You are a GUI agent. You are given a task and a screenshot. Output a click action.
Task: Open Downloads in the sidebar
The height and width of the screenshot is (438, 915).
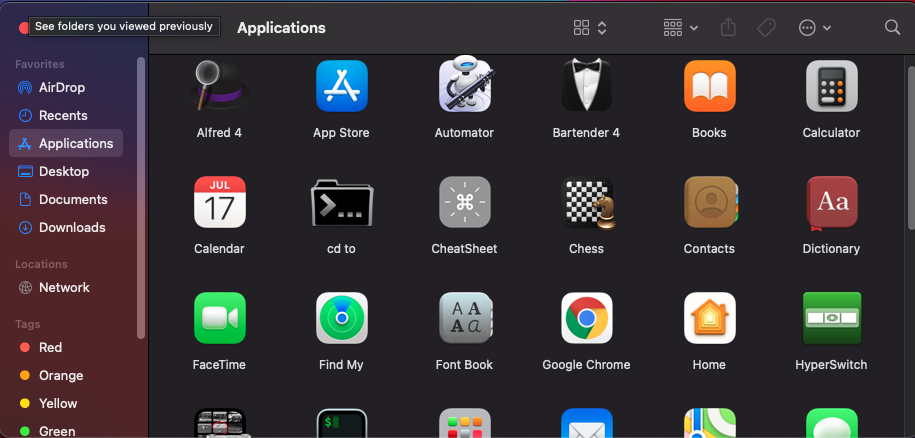pos(66,227)
